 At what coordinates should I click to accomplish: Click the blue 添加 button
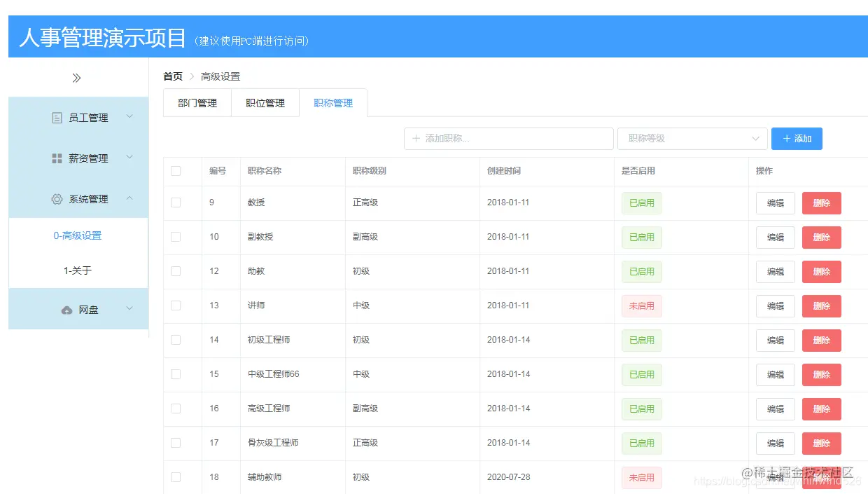[x=797, y=139]
